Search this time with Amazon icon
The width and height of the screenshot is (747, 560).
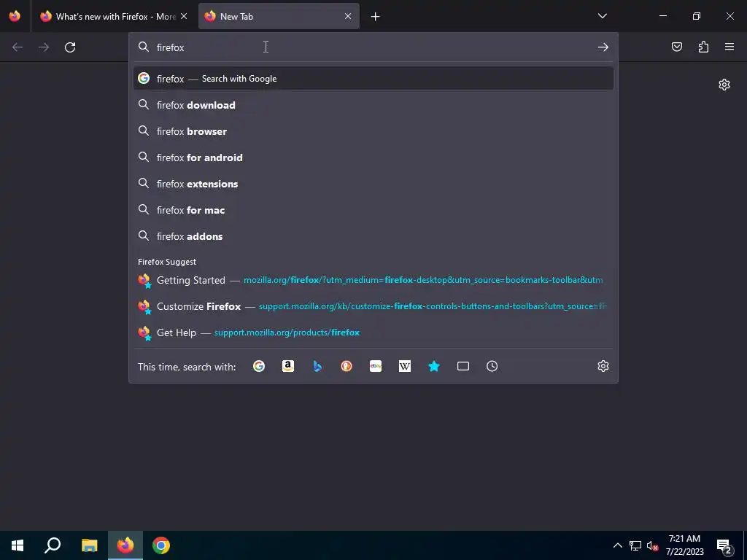point(287,366)
